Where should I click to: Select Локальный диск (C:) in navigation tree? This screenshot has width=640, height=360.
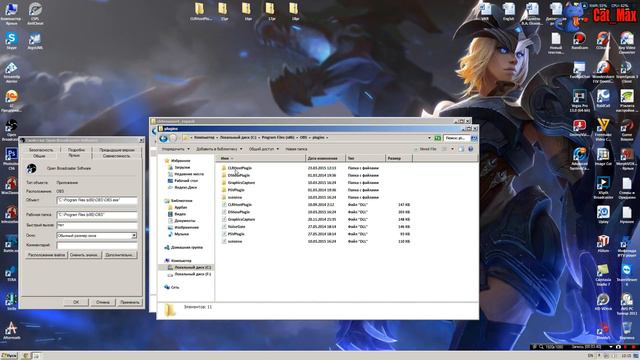pos(189,267)
